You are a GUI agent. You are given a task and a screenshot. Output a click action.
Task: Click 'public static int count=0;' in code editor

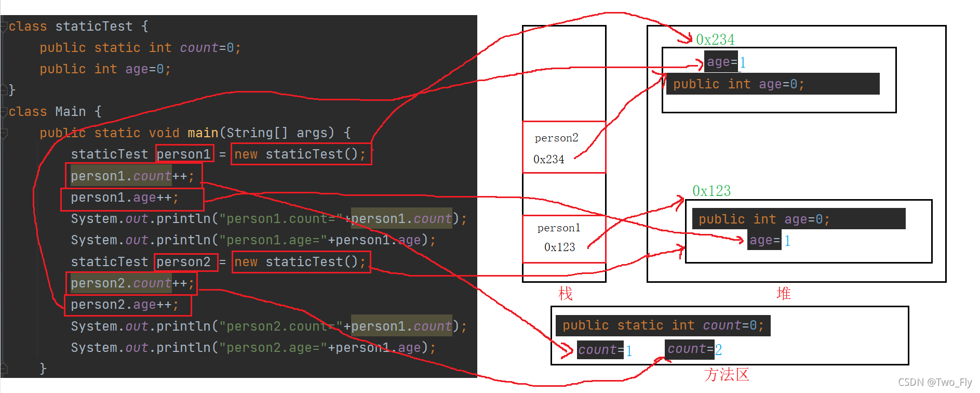(x=140, y=48)
